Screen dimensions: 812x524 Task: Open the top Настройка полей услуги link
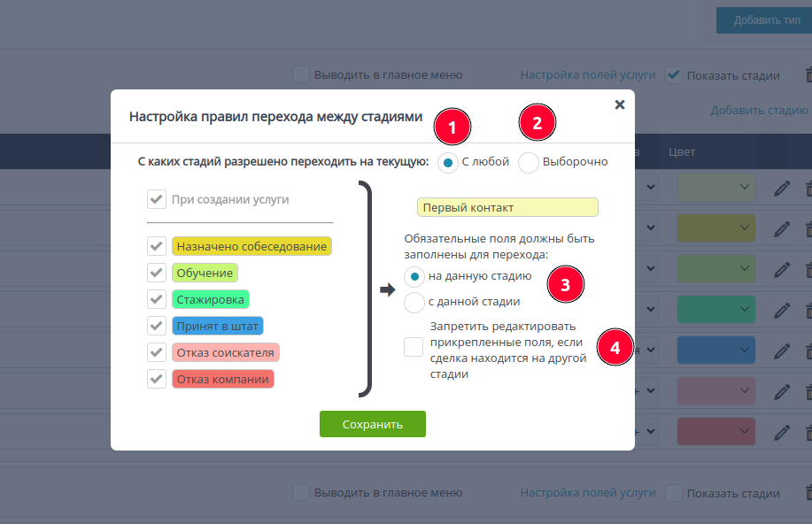pos(588,75)
